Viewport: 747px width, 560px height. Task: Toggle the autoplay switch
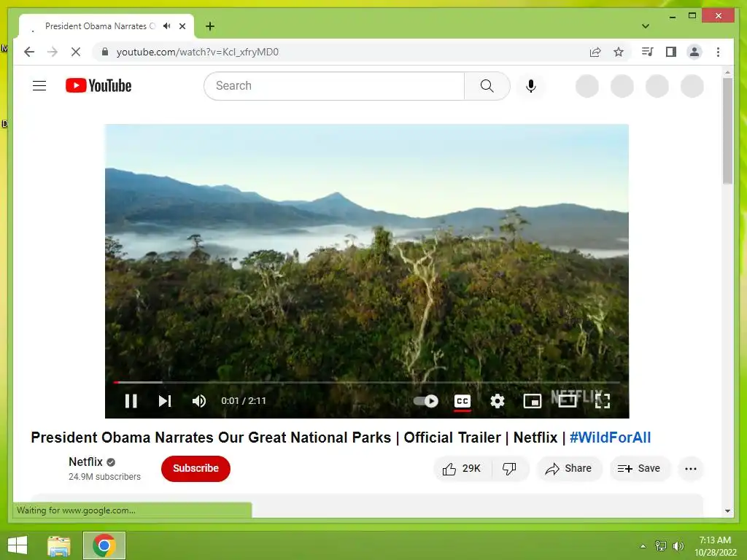pyautogui.click(x=426, y=401)
